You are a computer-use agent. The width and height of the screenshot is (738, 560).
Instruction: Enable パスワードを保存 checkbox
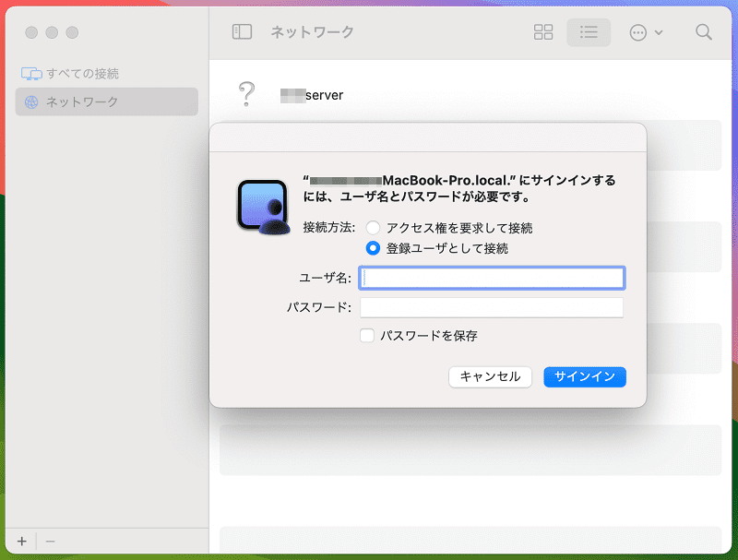coord(367,336)
